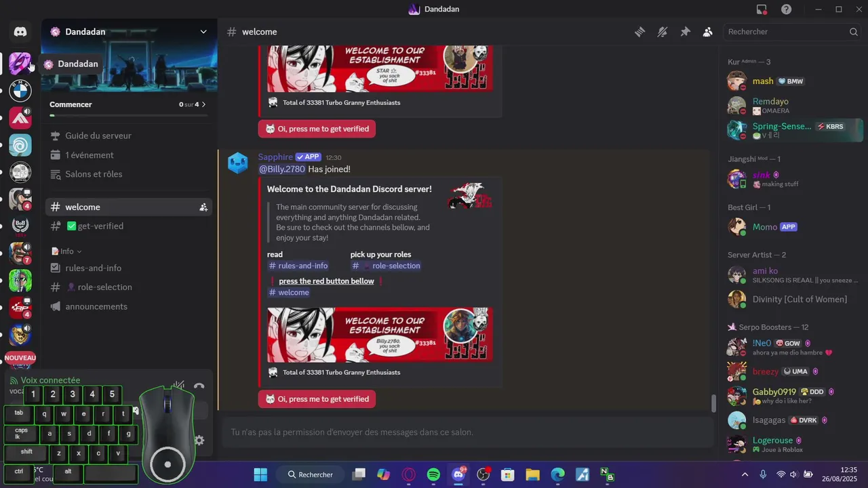Open the BMW server icon
The width and height of the screenshot is (868, 488).
20,91
